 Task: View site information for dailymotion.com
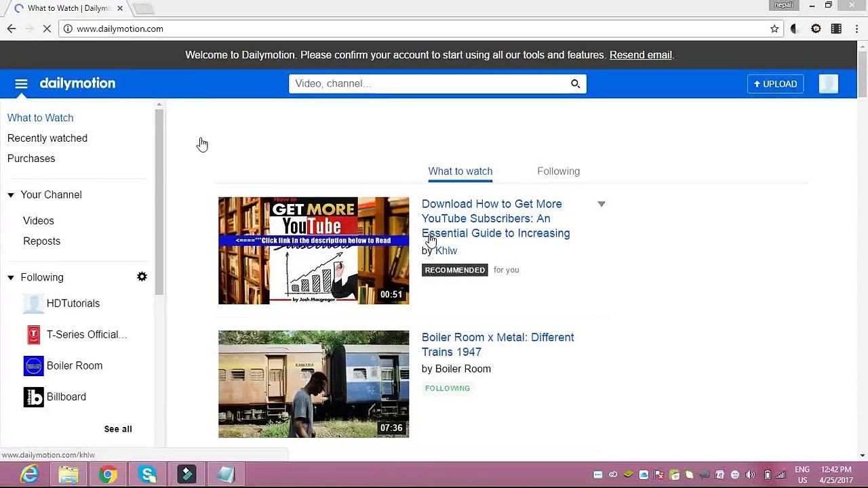68,28
